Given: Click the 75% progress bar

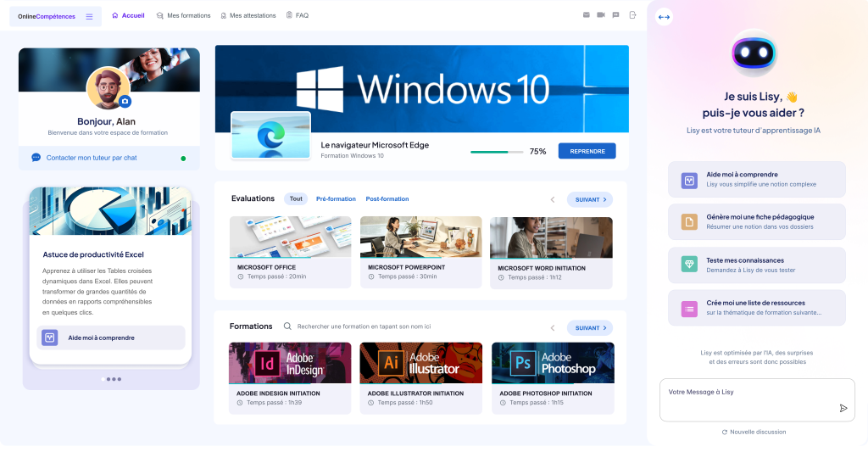Looking at the screenshot, I should pyautogui.click(x=497, y=152).
